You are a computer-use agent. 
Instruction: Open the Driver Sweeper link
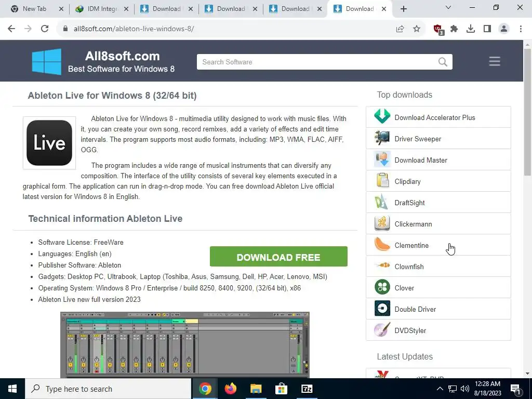[418, 139]
